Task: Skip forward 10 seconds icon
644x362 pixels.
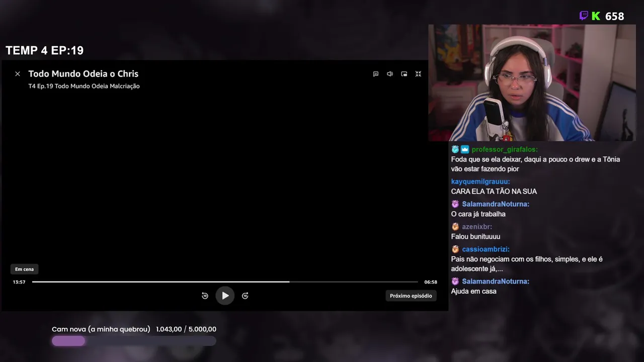Action: point(245,296)
